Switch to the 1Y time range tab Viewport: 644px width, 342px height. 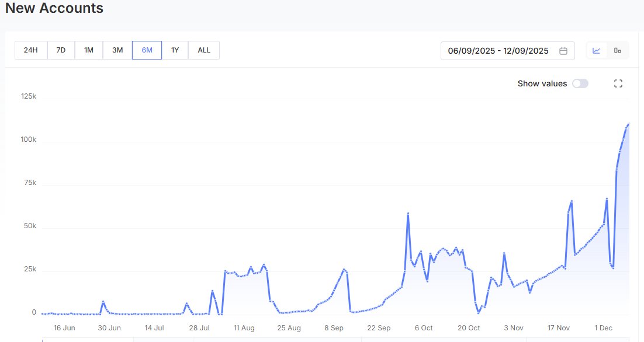coord(175,50)
